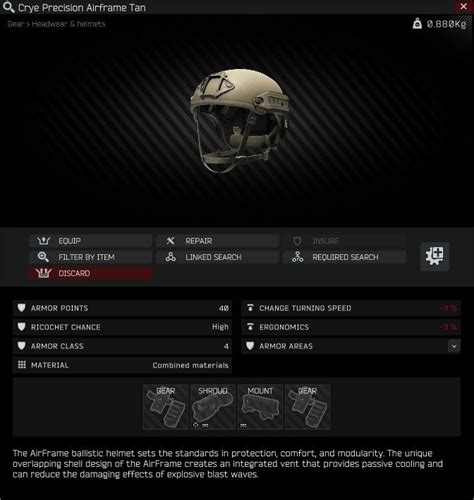Click the Filter by Item magnifier icon
Screen dimensions: 474x500
[x=43, y=257]
